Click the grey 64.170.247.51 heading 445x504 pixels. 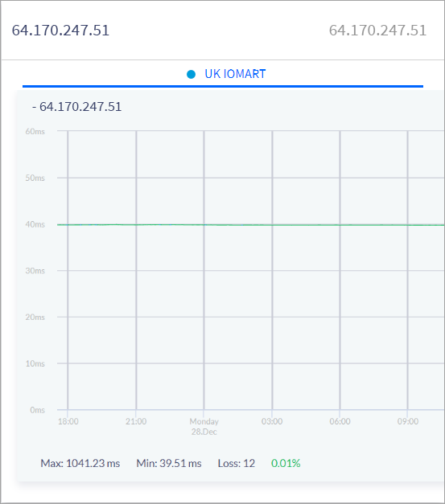click(x=377, y=31)
